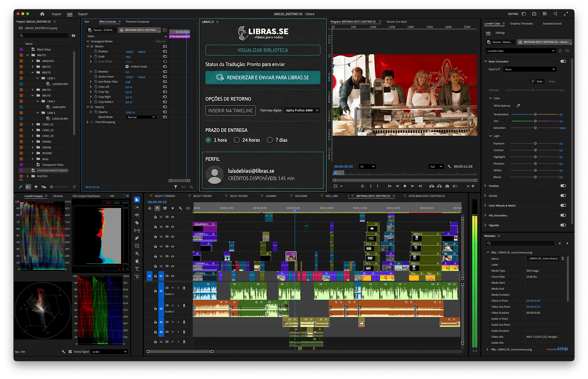
Task: Click RENDERIZAR E ENVIAR PARA LIBRAS.SE button
Action: tap(263, 77)
